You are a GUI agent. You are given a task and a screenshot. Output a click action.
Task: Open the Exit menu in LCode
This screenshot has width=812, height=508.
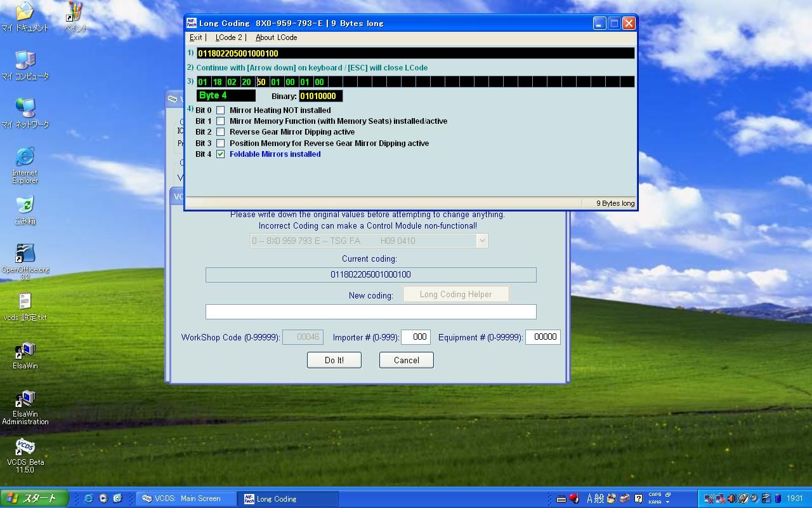coord(195,37)
